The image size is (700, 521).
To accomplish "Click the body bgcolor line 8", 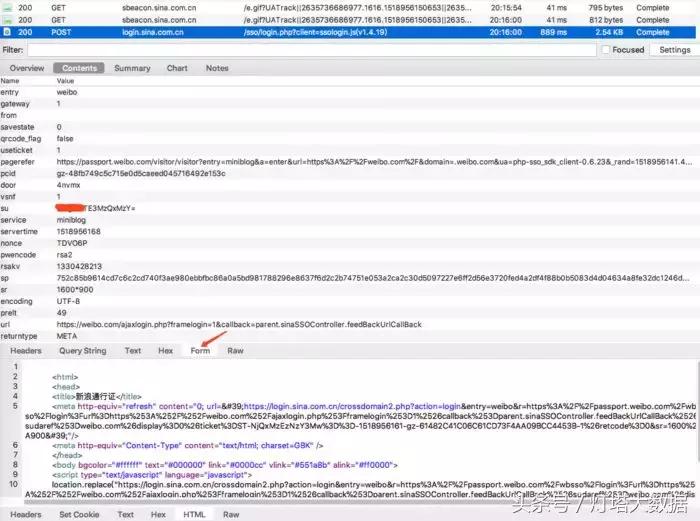I will [x=225, y=465].
